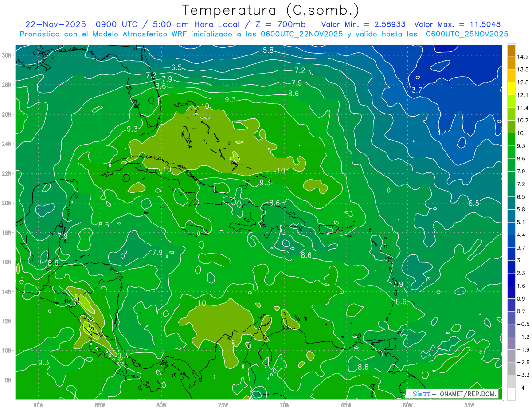Click the '3.7' contour label on the map

tap(417, 90)
